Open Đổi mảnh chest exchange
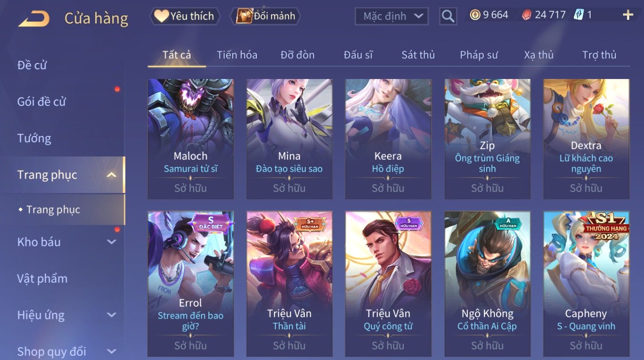 (x=265, y=16)
